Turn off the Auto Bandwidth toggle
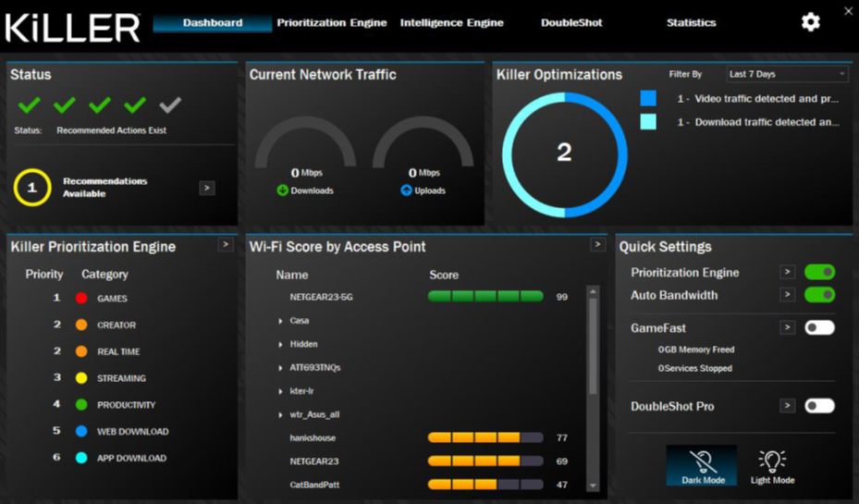 [819, 295]
